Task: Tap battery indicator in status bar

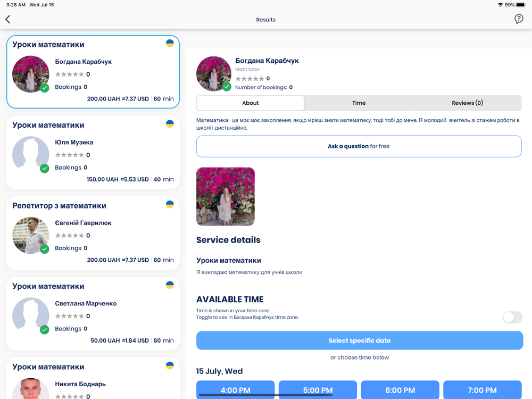Action: point(521,5)
